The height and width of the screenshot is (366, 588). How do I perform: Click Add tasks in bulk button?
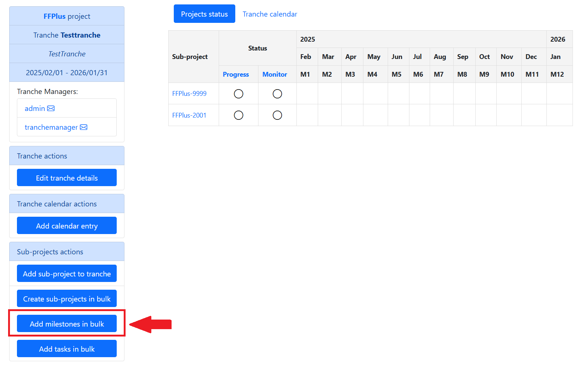click(x=67, y=349)
